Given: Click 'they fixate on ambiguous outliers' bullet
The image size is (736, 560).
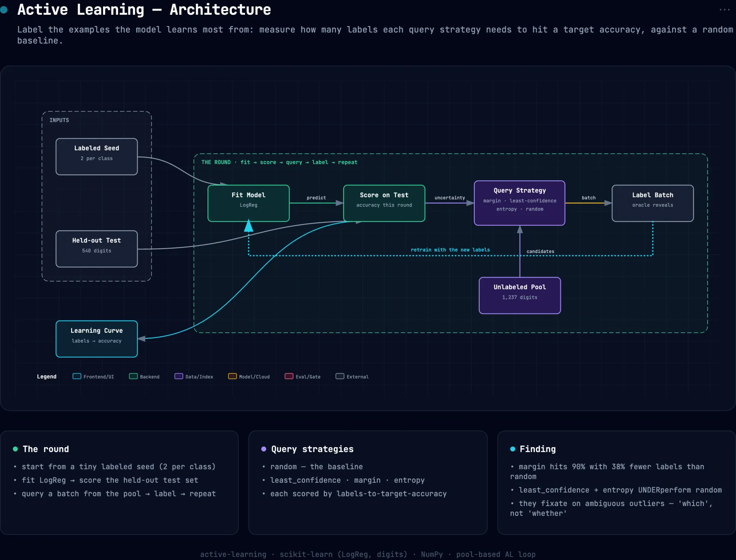Looking at the screenshot, I should click(x=611, y=508).
